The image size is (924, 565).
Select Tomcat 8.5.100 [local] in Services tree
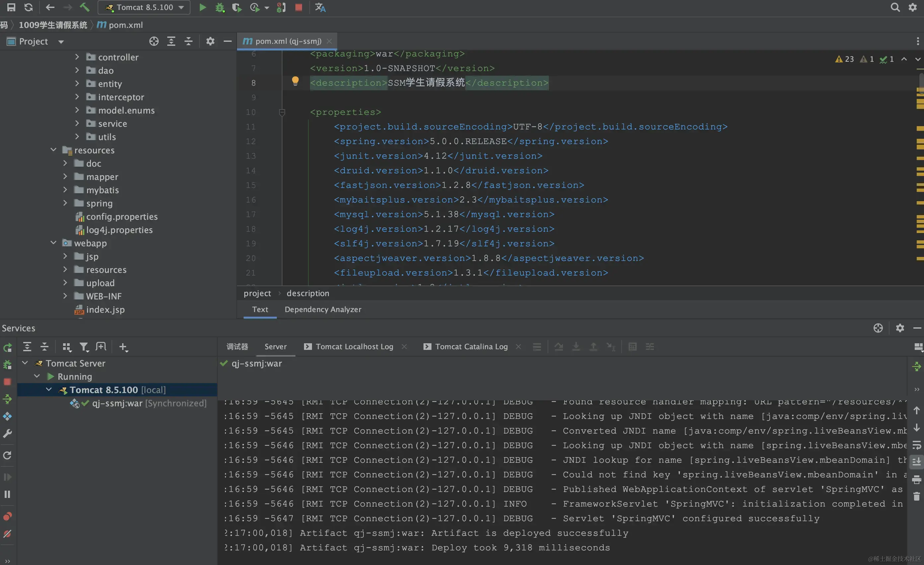pyautogui.click(x=117, y=390)
